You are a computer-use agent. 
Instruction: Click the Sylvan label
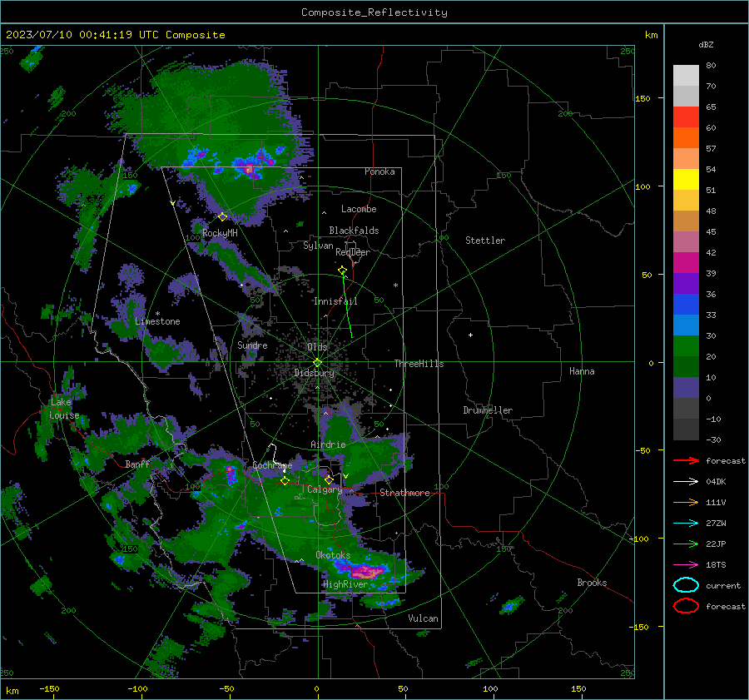point(318,246)
